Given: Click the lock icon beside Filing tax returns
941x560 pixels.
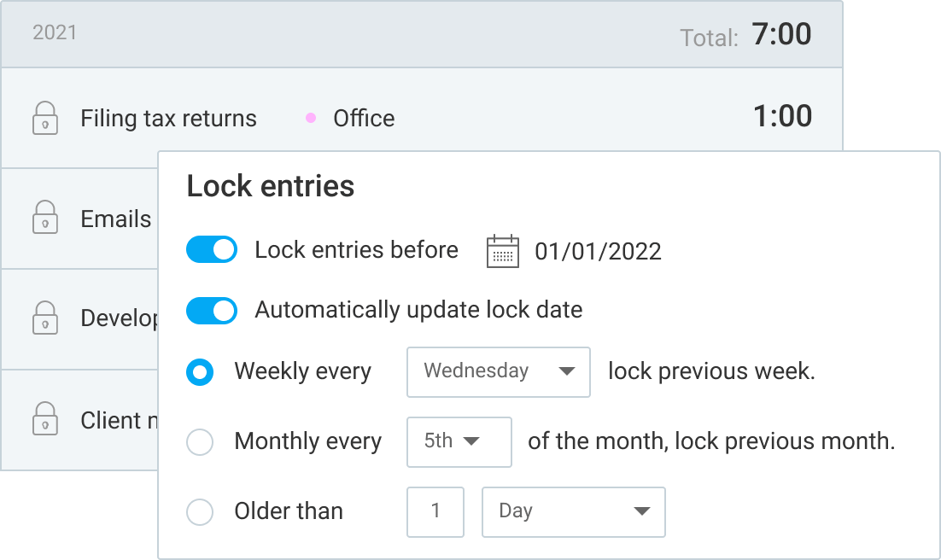Looking at the screenshot, I should pos(45,117).
